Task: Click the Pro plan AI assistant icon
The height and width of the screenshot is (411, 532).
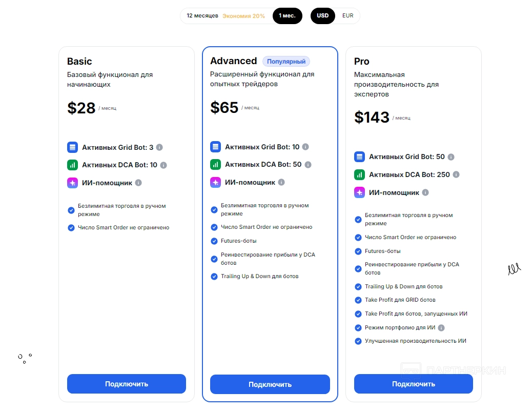Action: [x=359, y=192]
